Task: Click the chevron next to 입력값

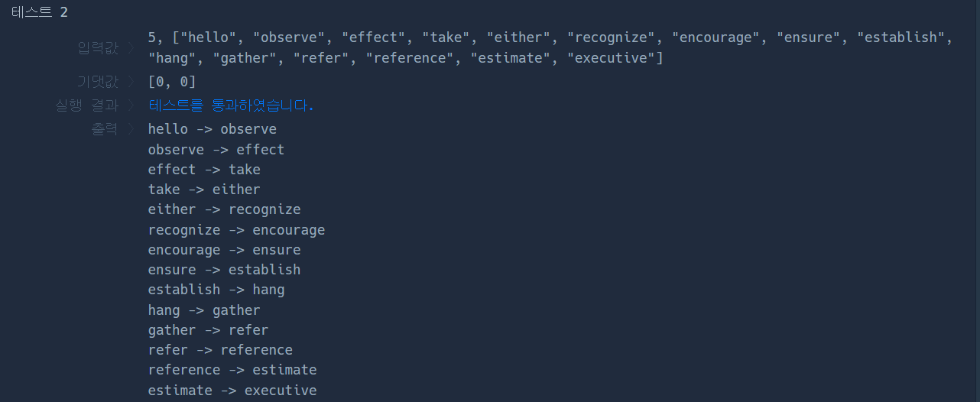Action: pyautogui.click(x=131, y=49)
